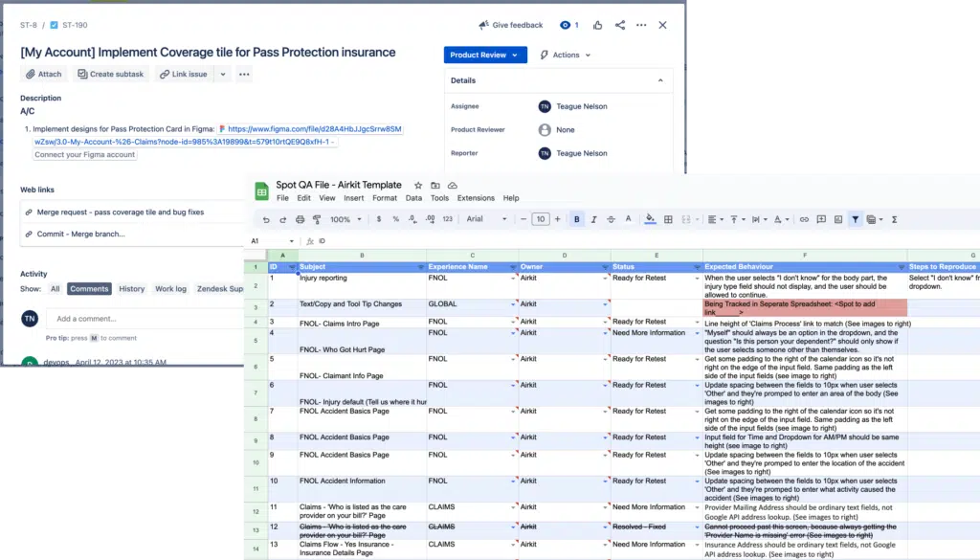Click the share icon in Jira
Screen dimensions: 980x560
[x=620, y=25]
